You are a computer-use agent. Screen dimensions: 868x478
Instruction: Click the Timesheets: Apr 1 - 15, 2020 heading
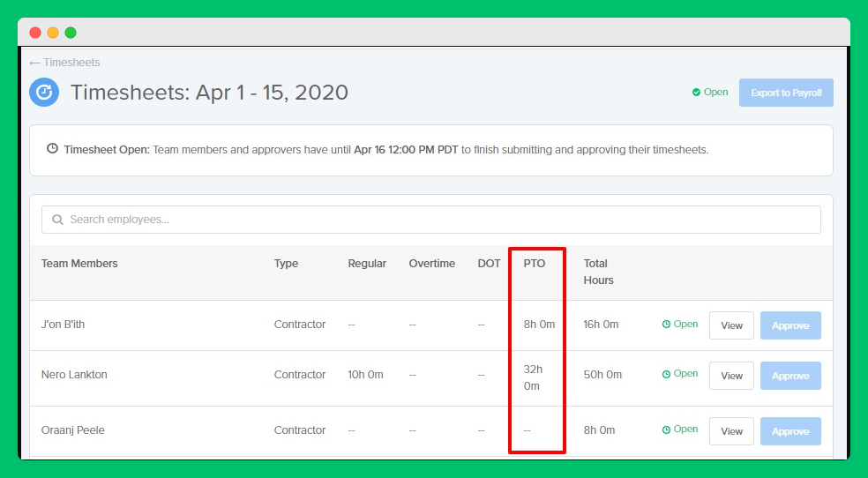[x=209, y=93]
